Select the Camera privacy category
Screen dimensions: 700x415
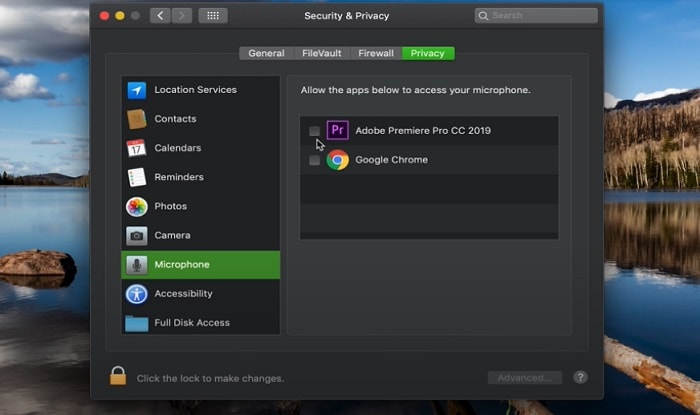200,235
